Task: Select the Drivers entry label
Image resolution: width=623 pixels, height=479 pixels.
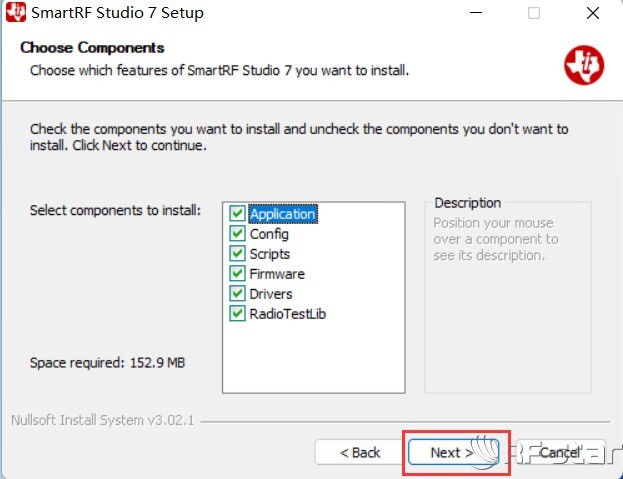Action: point(271,294)
